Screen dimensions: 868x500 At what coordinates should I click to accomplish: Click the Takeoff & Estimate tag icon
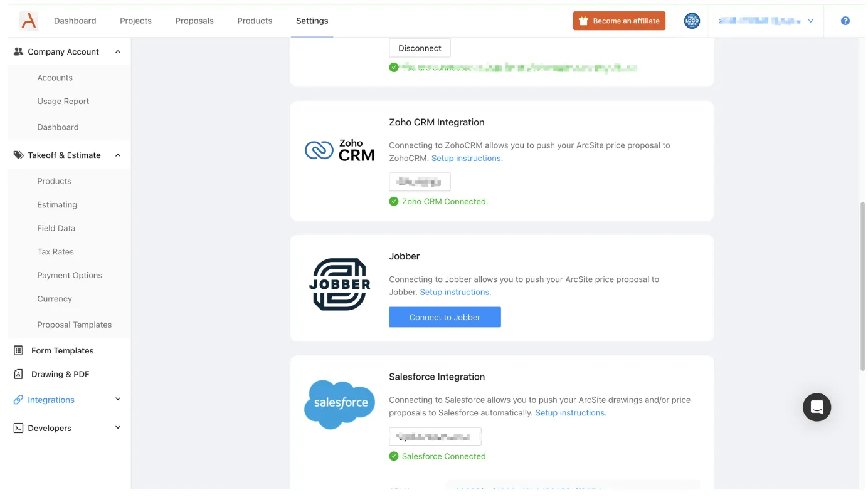18,155
